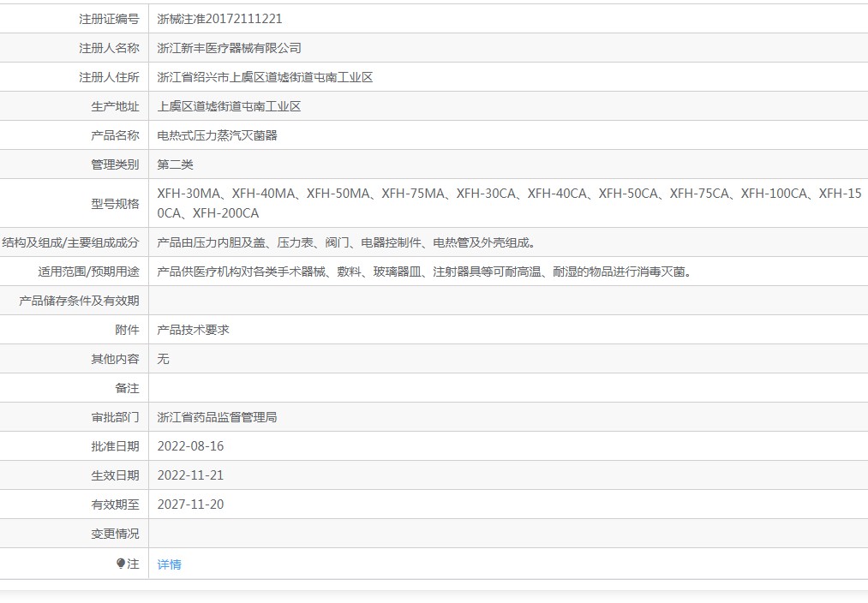Select the product name 电热式压力蒸汽灭菌器
The height and width of the screenshot is (603, 868).
[x=217, y=135]
